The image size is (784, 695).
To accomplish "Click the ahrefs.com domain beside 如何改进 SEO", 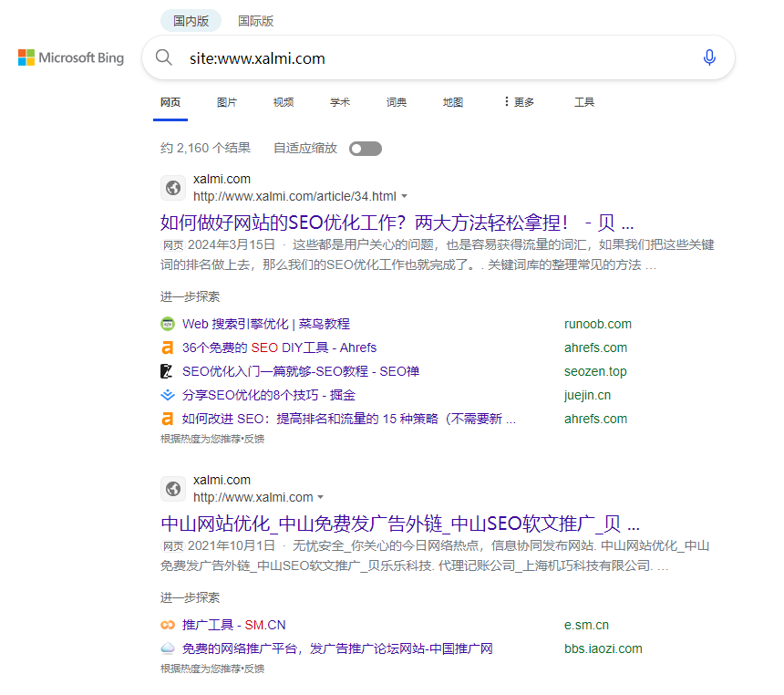I will [x=595, y=419].
